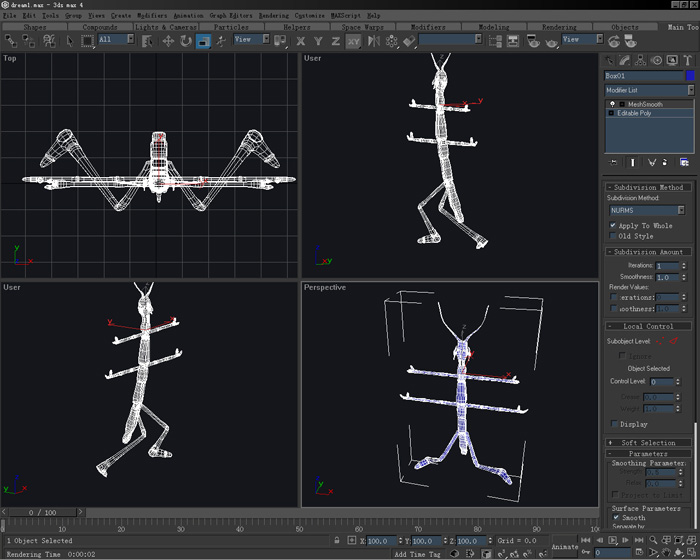Open the selection filter All dropdown
Image resolution: width=700 pixels, height=560 pixels.
pos(116,39)
